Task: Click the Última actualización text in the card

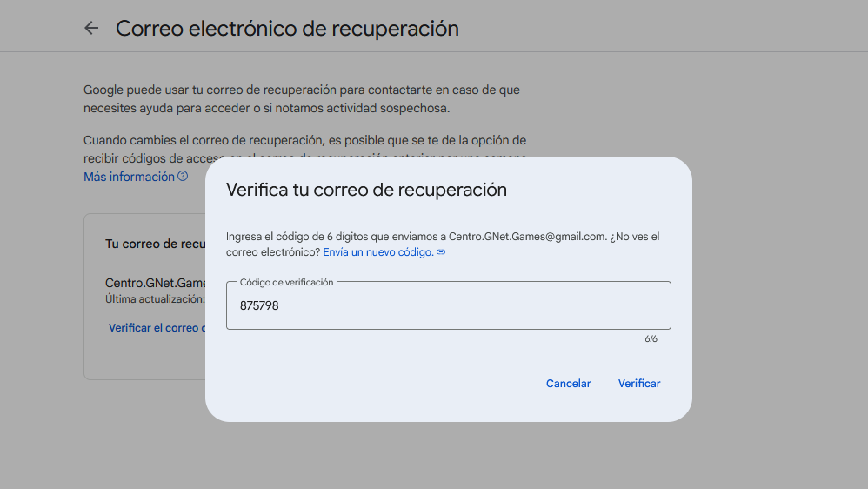Action: pos(154,298)
